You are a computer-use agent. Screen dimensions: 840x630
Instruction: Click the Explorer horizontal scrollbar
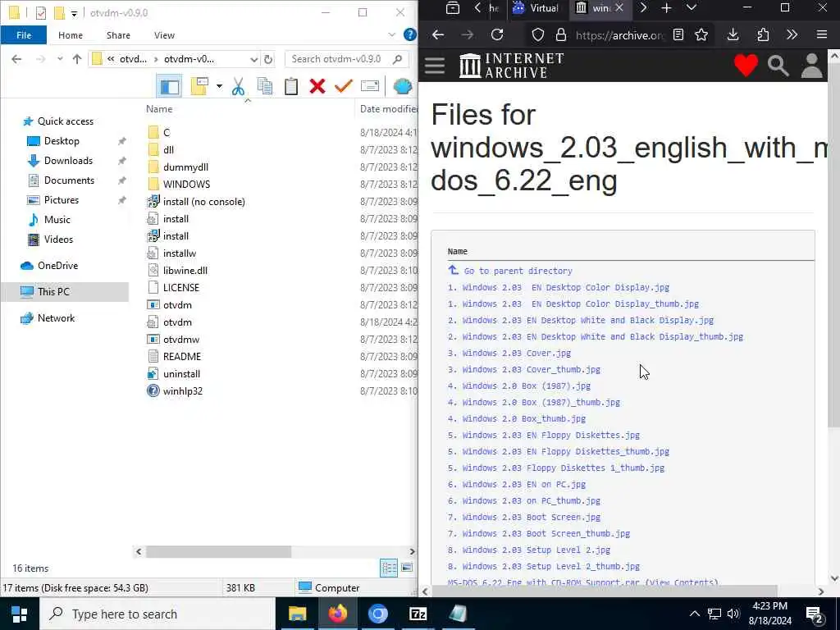(218, 551)
